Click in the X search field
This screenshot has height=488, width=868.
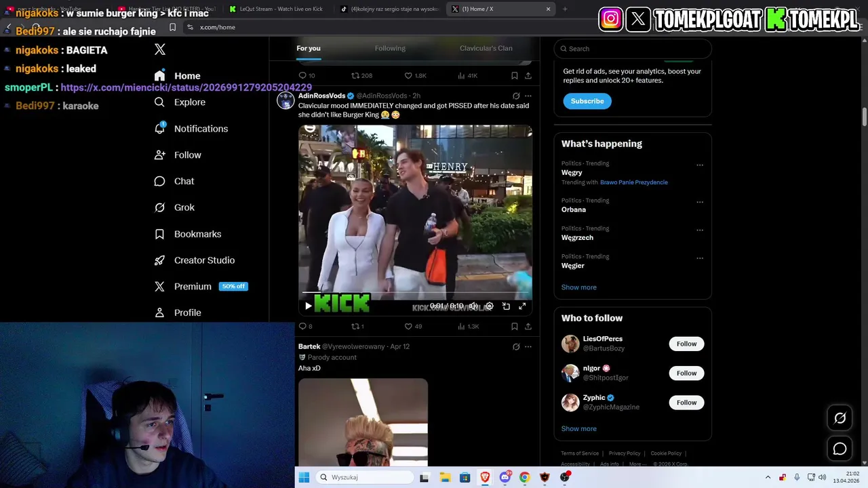(x=633, y=49)
